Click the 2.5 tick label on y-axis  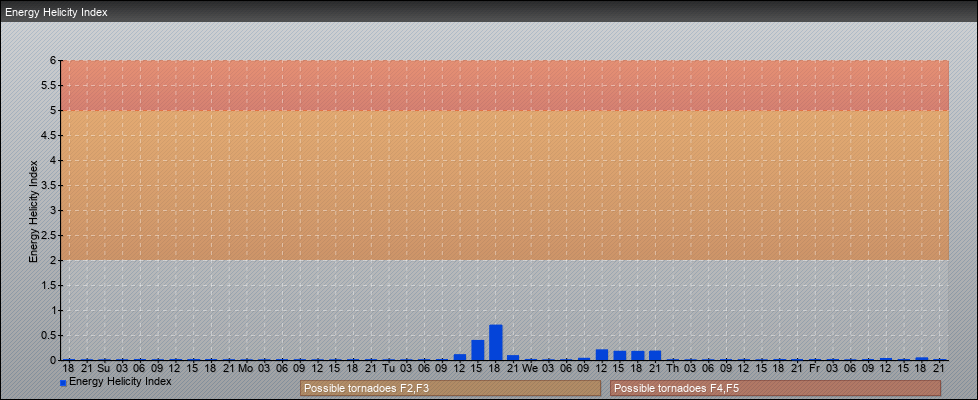[49, 235]
